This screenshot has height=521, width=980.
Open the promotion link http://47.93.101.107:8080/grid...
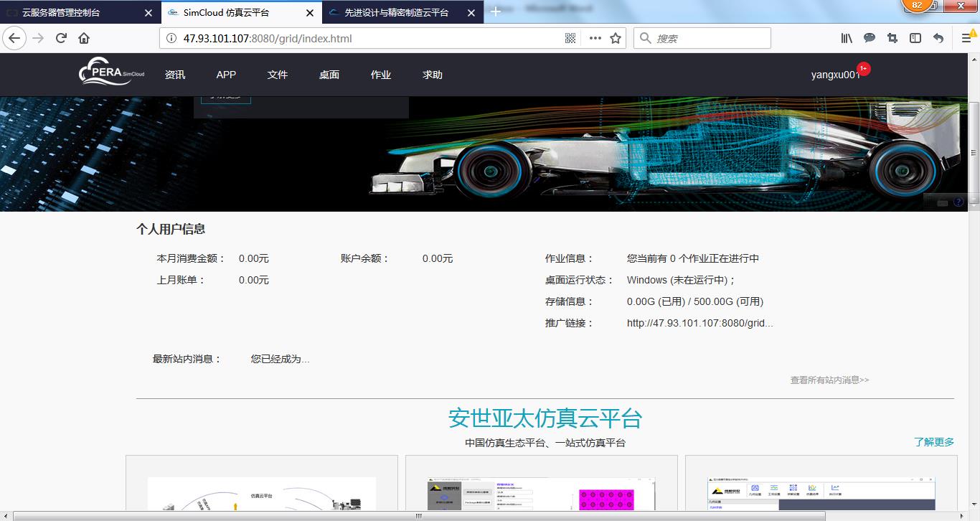point(700,323)
